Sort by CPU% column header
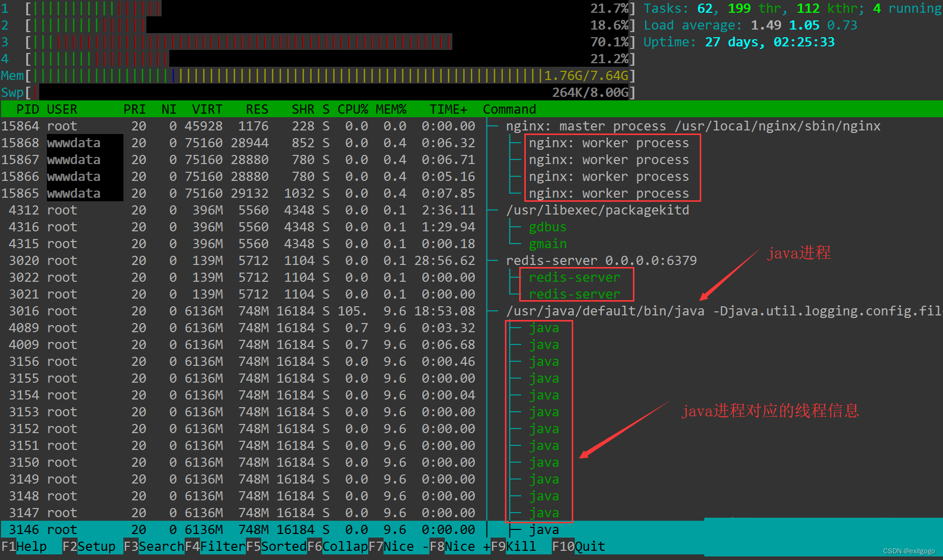This screenshot has height=560, width=943. 352,109
